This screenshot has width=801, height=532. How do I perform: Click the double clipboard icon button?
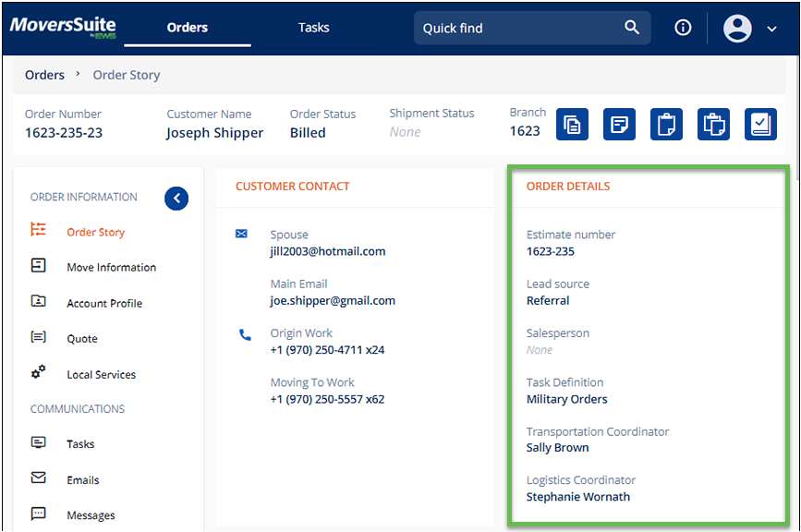[713, 124]
